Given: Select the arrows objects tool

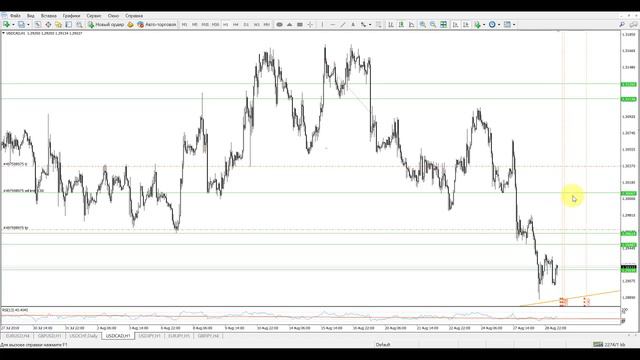Looking at the screenshot, I should click(x=363, y=24).
